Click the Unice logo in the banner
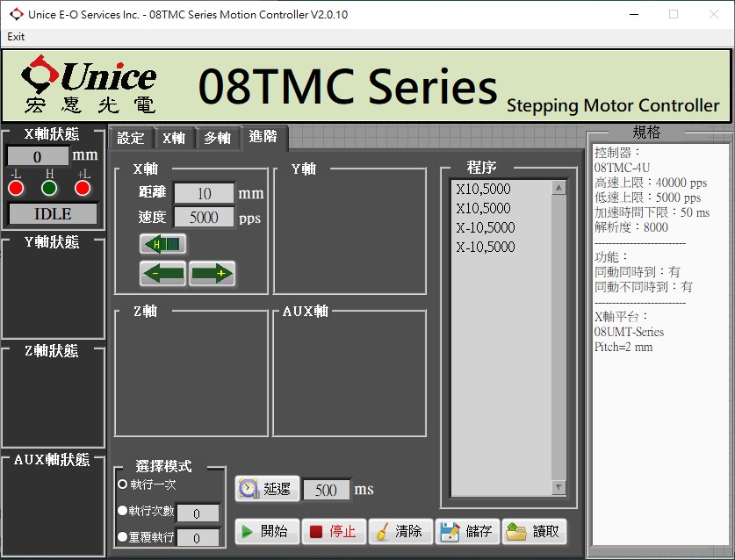 [x=89, y=85]
